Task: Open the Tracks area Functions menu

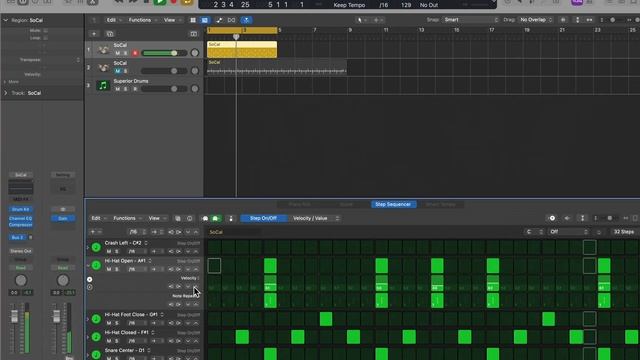Action: [142, 20]
